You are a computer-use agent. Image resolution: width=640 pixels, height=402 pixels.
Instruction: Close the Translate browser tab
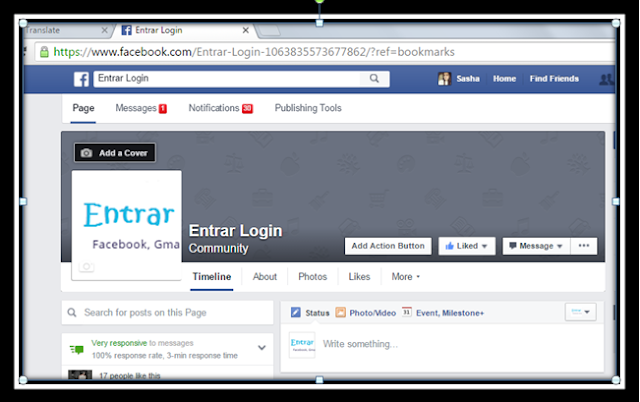click(x=104, y=30)
